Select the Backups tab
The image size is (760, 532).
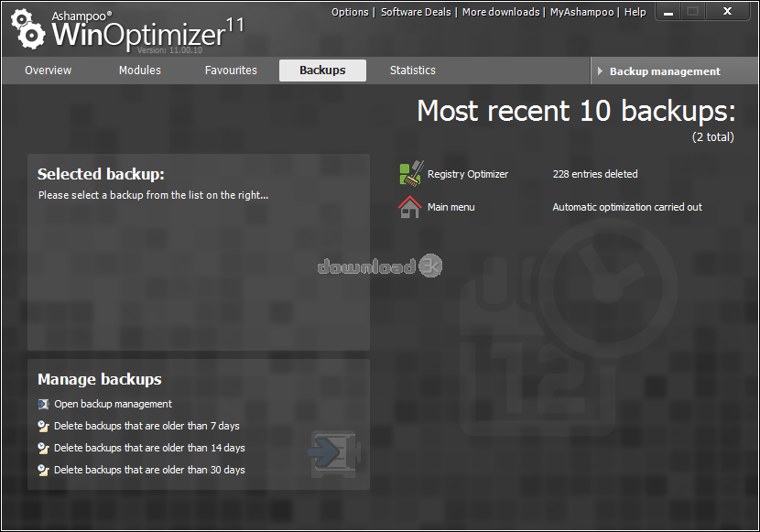[322, 71]
